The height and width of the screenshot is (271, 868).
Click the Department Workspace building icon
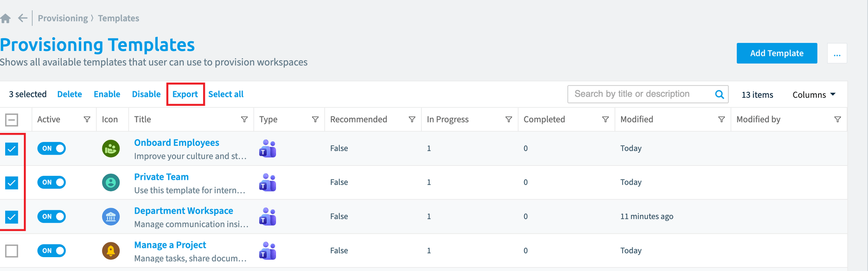click(x=111, y=216)
